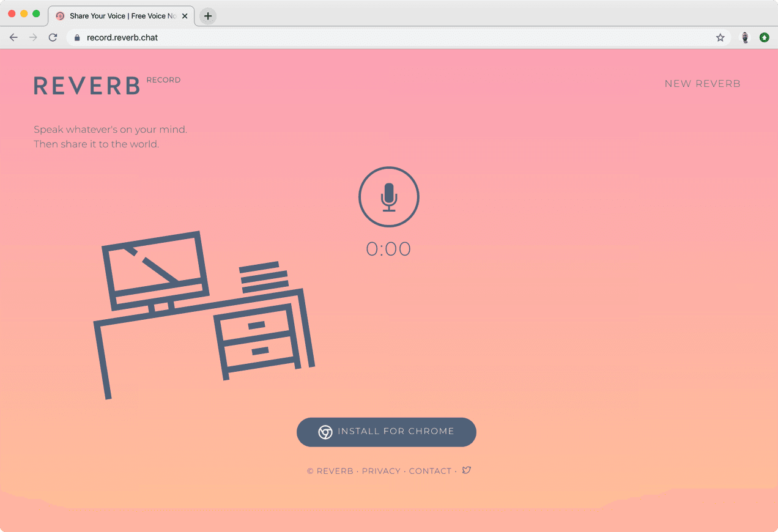Open the CONTACT footer link

430,471
